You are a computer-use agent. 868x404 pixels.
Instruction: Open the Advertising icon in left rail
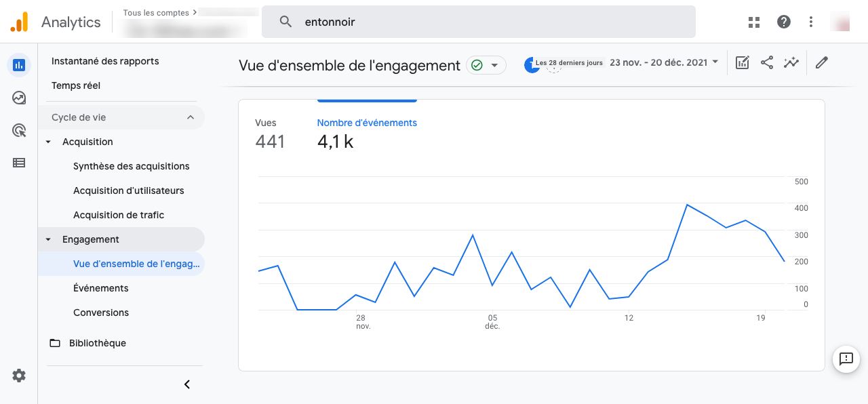pyautogui.click(x=19, y=131)
